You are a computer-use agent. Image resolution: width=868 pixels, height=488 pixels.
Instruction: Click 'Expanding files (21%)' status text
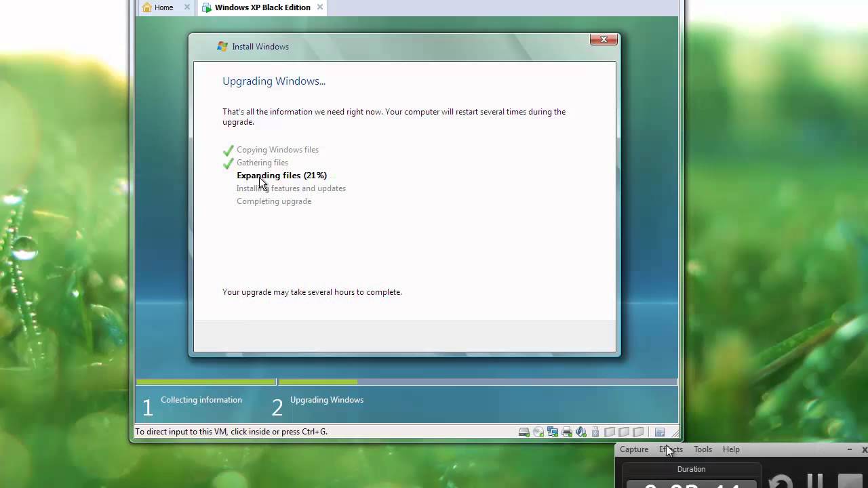281,176
